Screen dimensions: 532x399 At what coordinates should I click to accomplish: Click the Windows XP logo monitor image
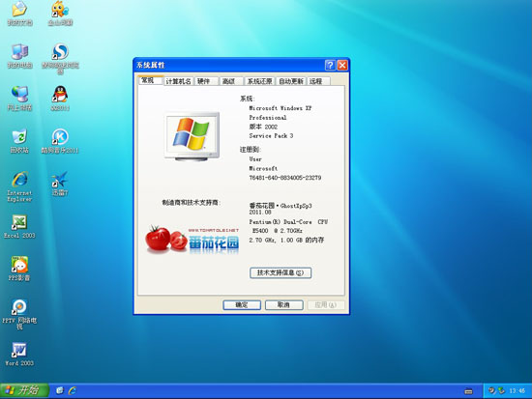click(x=192, y=136)
